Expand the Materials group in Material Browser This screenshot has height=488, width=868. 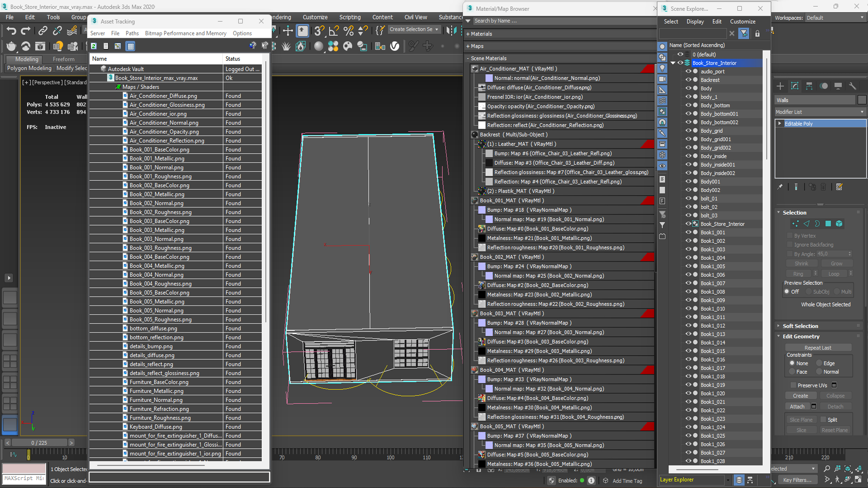[468, 34]
